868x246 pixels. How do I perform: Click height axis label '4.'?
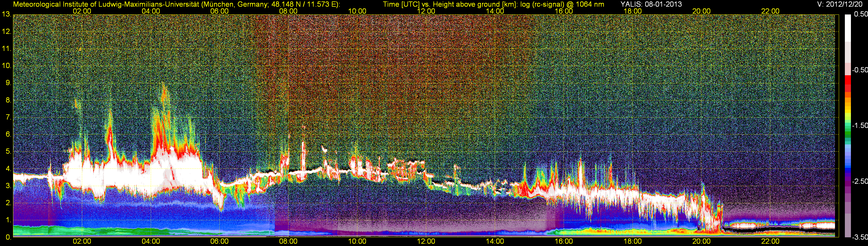tap(8, 169)
